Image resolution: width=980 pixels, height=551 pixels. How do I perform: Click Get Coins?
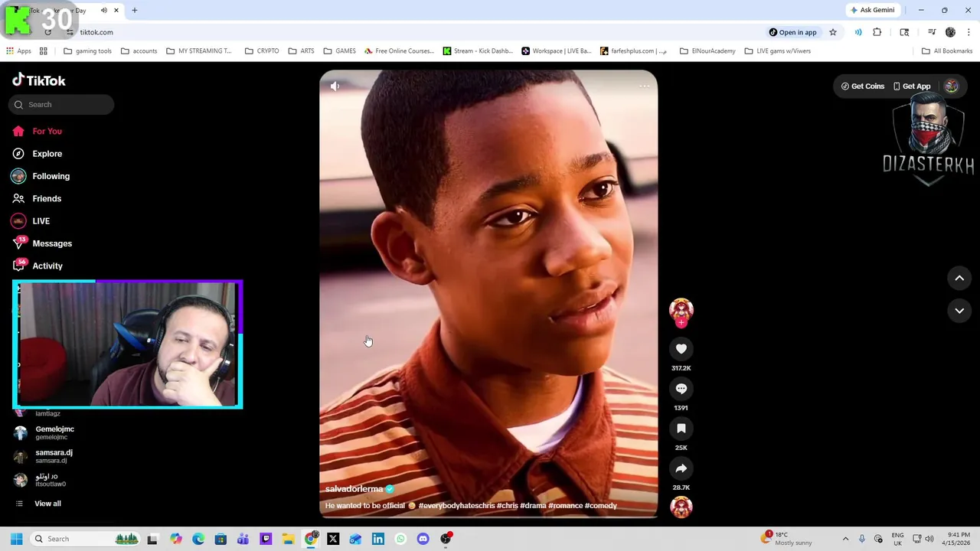[862, 86]
